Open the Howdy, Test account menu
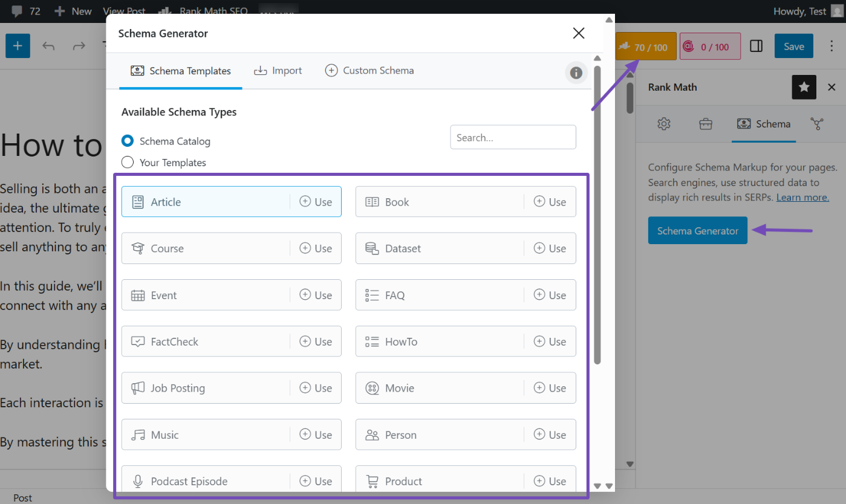Viewport: 846px width, 504px height. click(799, 11)
